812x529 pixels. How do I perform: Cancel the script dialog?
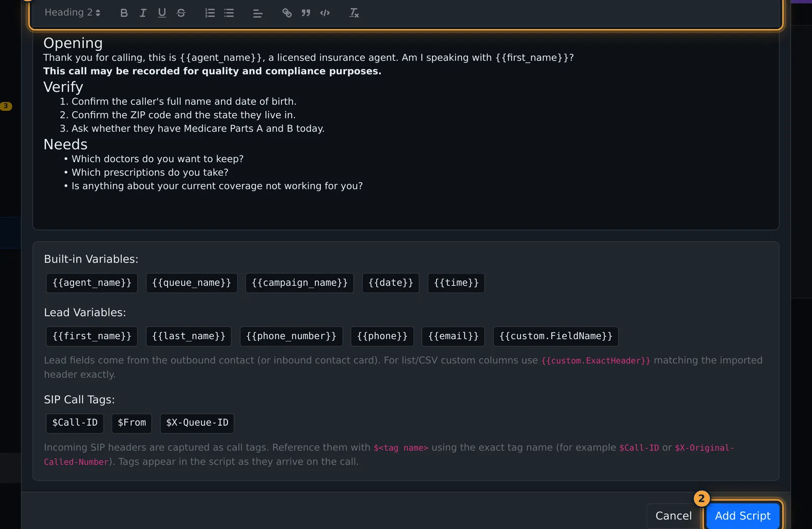pyautogui.click(x=673, y=516)
